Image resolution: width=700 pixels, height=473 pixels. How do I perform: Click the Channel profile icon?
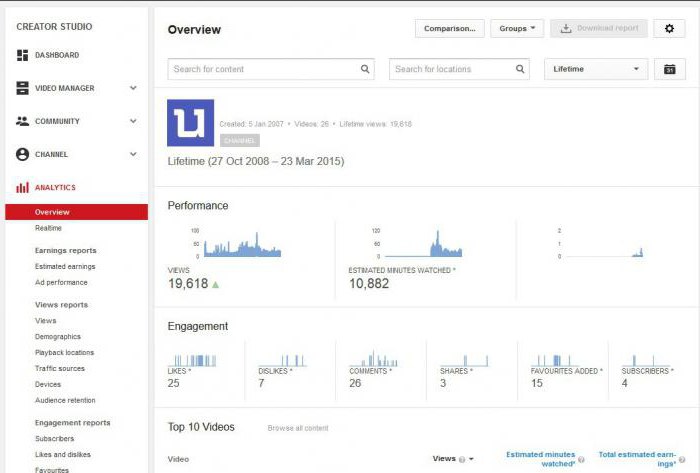click(22, 154)
